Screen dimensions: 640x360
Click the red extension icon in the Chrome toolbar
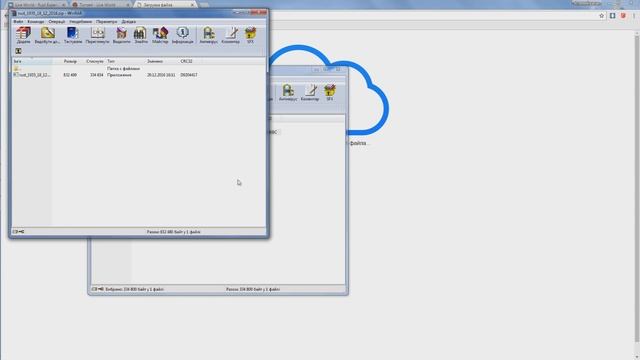coord(623,16)
